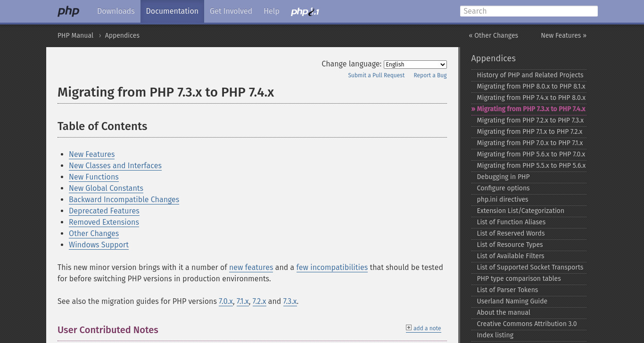
Task: Open PHP type comparison tables
Action: pyautogui.click(x=519, y=279)
